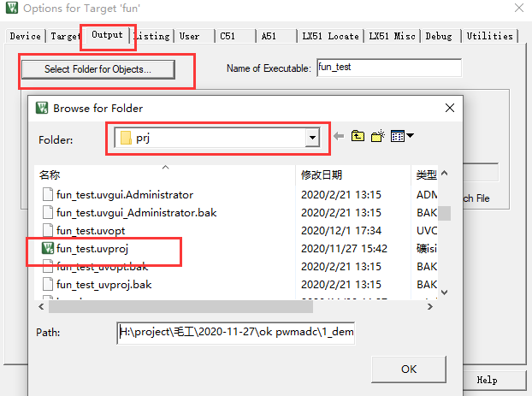Click the fun_test.uvproj Keil file icon
The height and width of the screenshot is (396, 532).
pos(48,248)
